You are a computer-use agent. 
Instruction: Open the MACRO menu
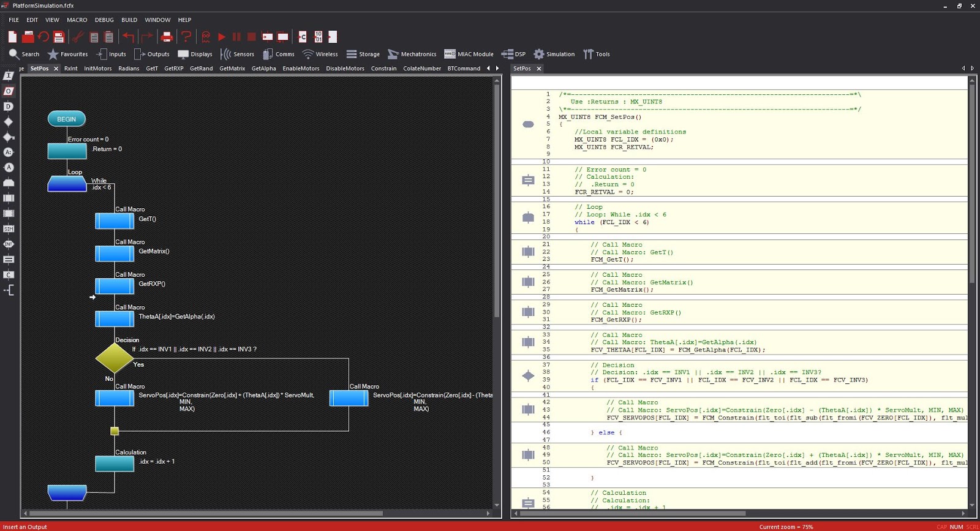click(77, 20)
